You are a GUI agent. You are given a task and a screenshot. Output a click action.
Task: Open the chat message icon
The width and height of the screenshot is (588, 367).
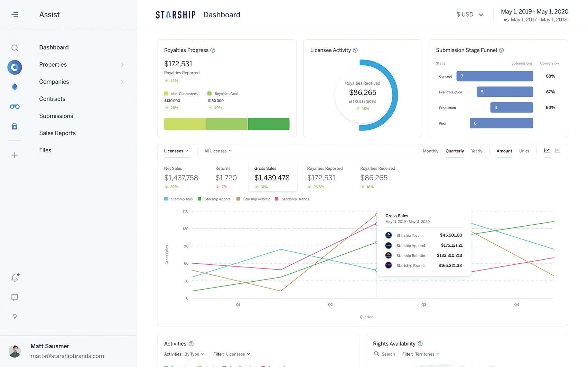coord(15,298)
